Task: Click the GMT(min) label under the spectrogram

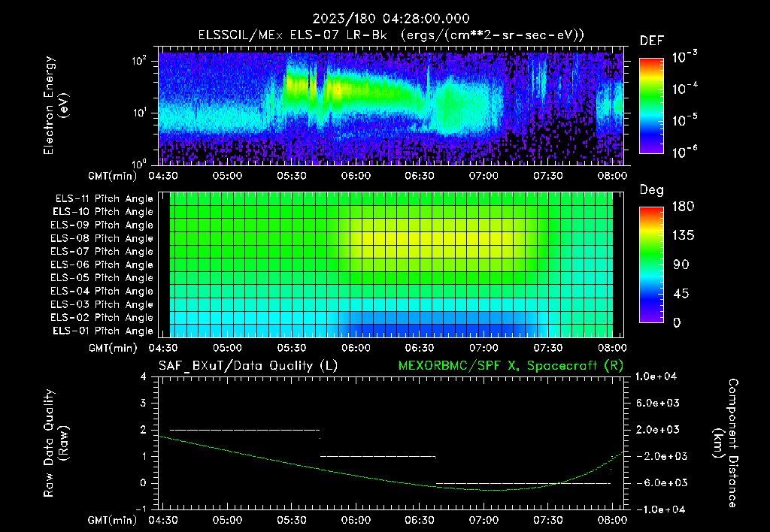Action: 112,176
